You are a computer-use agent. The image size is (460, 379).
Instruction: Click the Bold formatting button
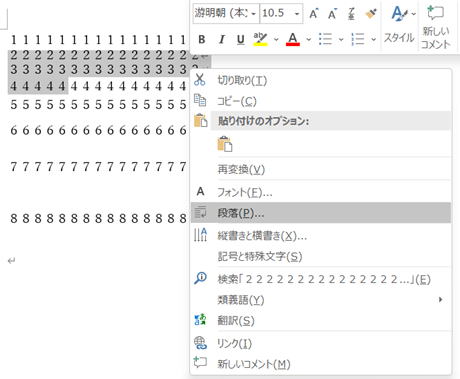tap(202, 40)
